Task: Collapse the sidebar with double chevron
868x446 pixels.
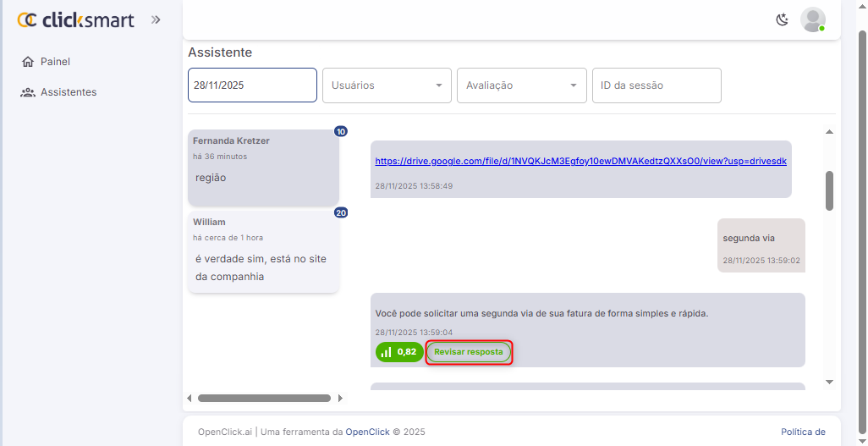Action: [156, 19]
